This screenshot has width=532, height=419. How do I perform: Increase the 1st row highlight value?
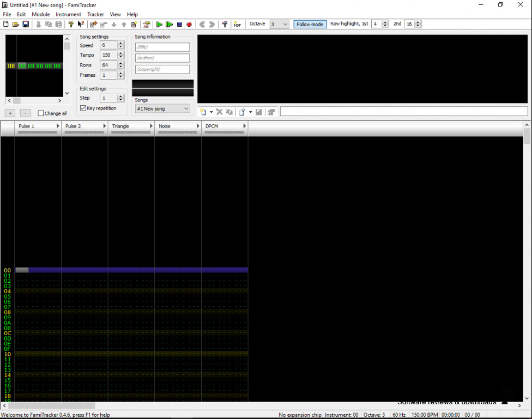pyautogui.click(x=385, y=22)
